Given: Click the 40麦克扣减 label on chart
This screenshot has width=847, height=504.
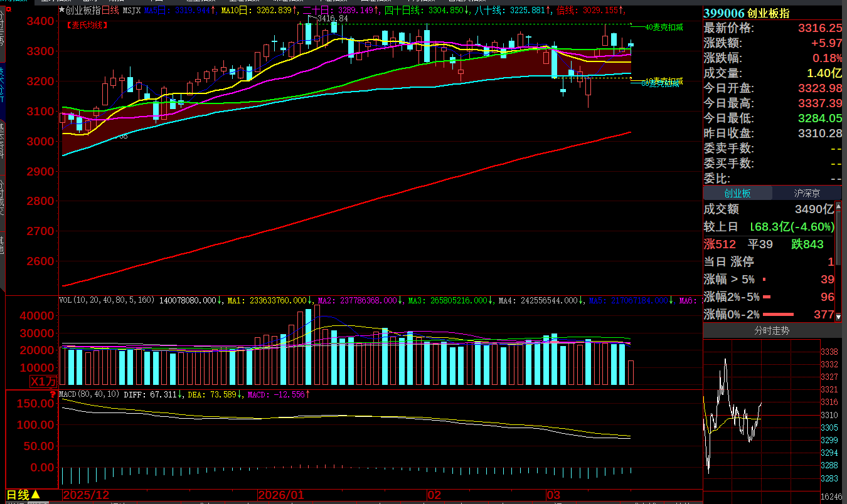Looking at the screenshot, I should point(665,28).
